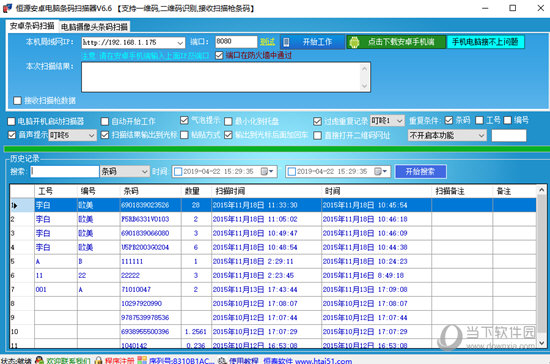This screenshot has height=364, width=550.
Task: Click the 开始工作 button
Action: click(x=313, y=42)
